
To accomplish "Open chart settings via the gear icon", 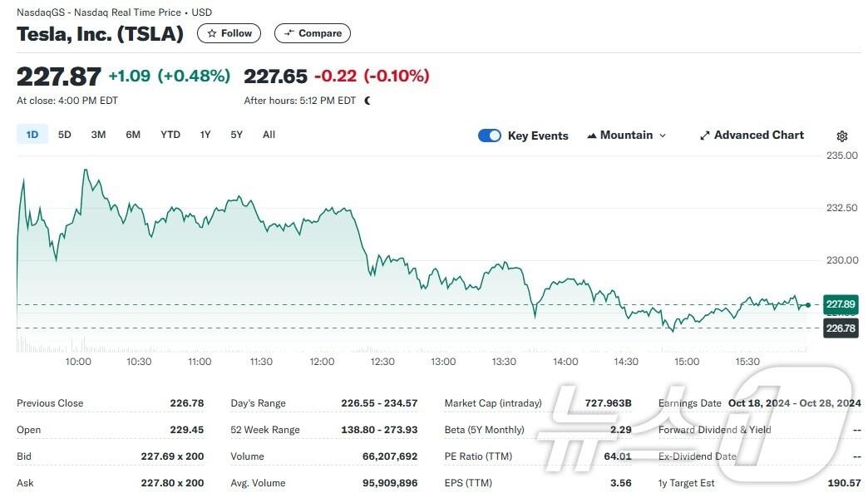I will click(x=841, y=136).
